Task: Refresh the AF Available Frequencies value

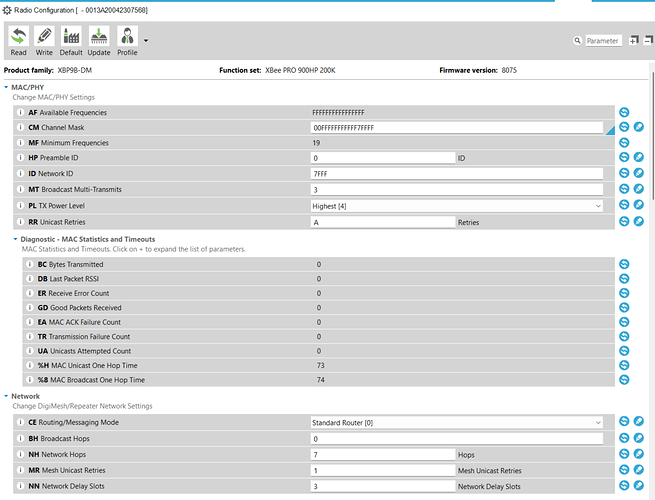Action: [624, 113]
